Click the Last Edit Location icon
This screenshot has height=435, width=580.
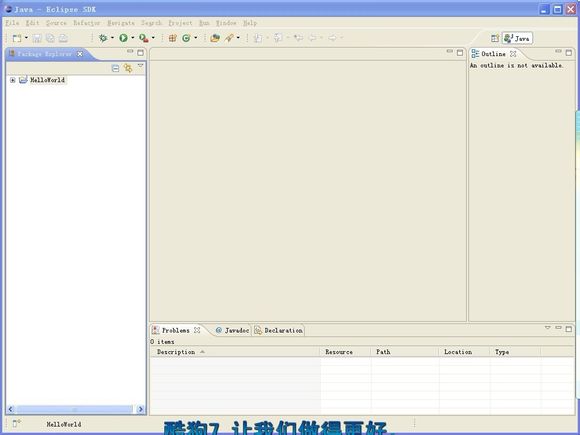coord(299,38)
